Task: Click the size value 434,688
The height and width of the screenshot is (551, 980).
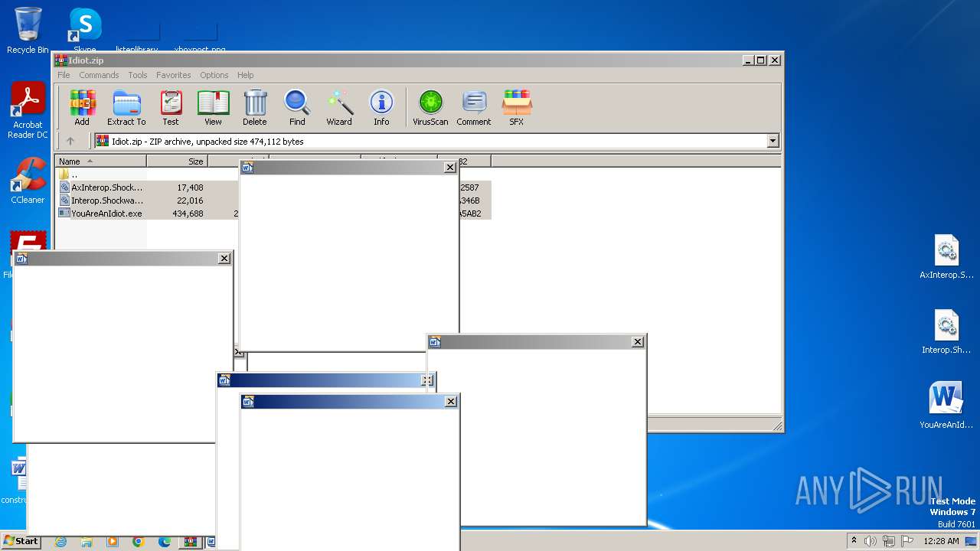Action: pyautogui.click(x=188, y=214)
